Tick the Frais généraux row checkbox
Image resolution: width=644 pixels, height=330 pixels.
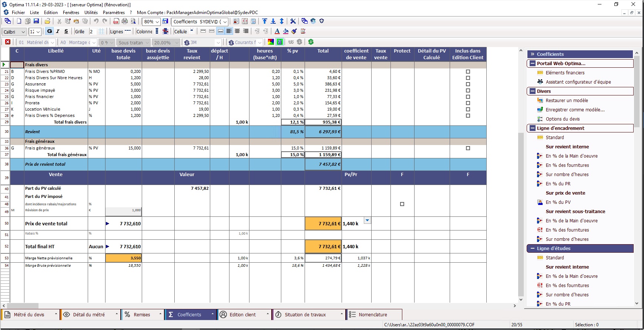468,148
